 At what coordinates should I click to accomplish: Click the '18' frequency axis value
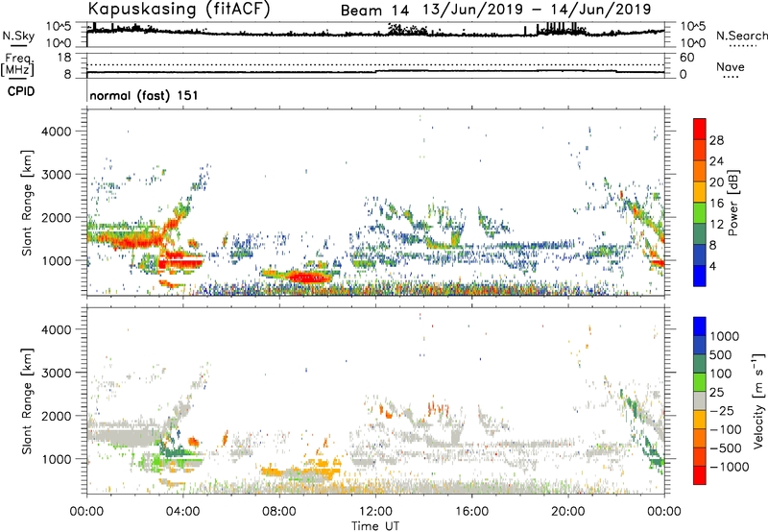64,58
